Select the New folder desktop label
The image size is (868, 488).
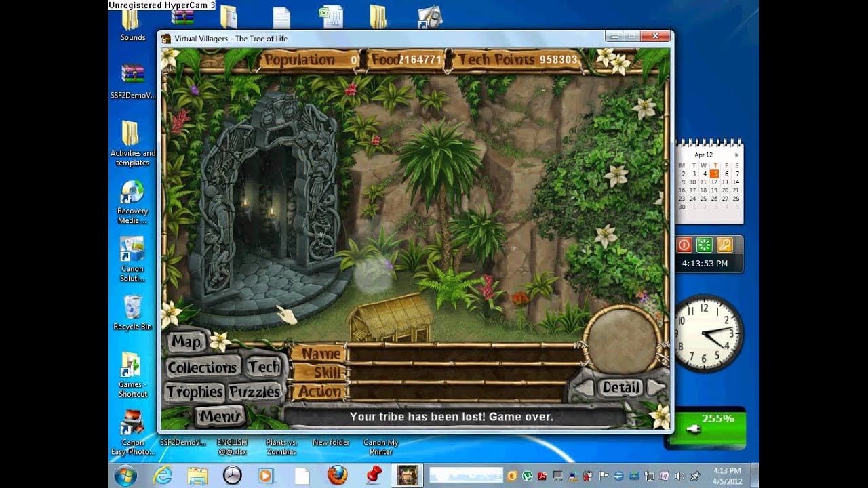coord(331,443)
